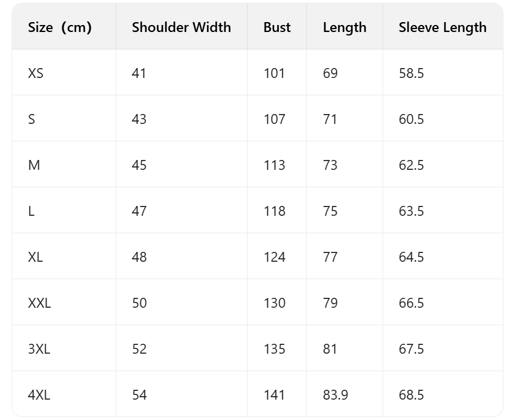Click the 83.9 length value

coord(335,395)
